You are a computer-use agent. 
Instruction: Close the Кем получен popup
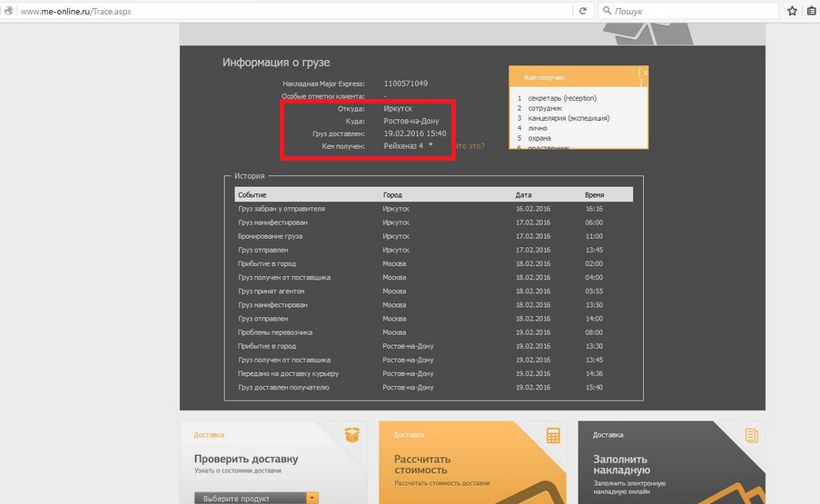coord(644,72)
